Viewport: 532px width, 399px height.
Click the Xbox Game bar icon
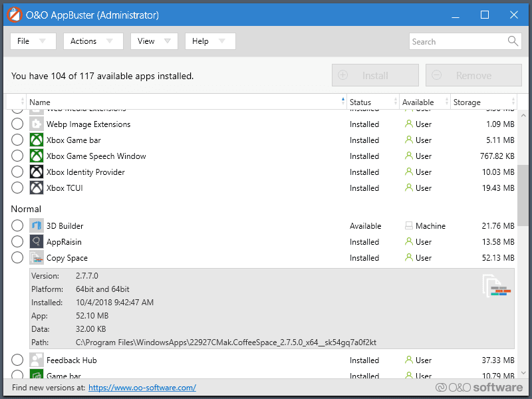[37, 140]
